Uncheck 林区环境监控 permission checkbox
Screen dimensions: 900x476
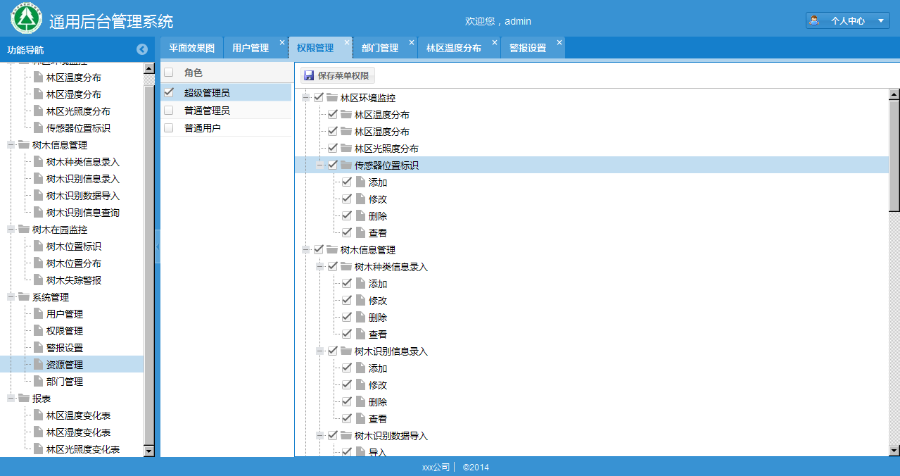coord(319,98)
